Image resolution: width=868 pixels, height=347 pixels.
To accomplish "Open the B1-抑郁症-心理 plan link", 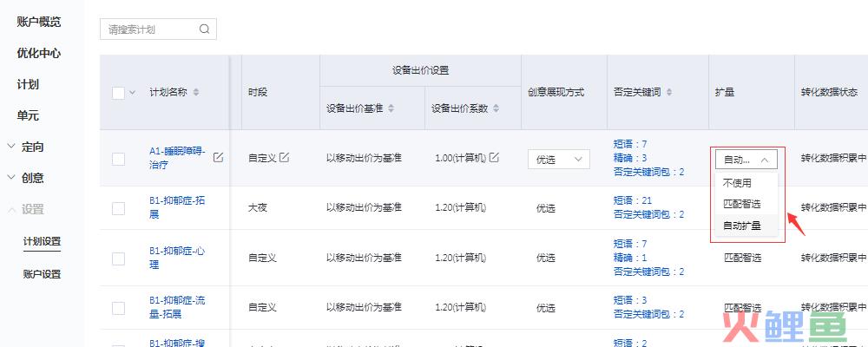I will (177, 258).
